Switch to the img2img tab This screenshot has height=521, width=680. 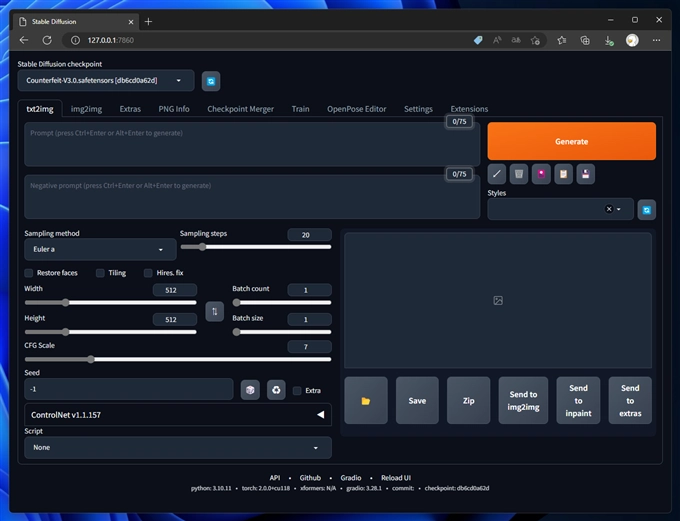pyautogui.click(x=86, y=109)
